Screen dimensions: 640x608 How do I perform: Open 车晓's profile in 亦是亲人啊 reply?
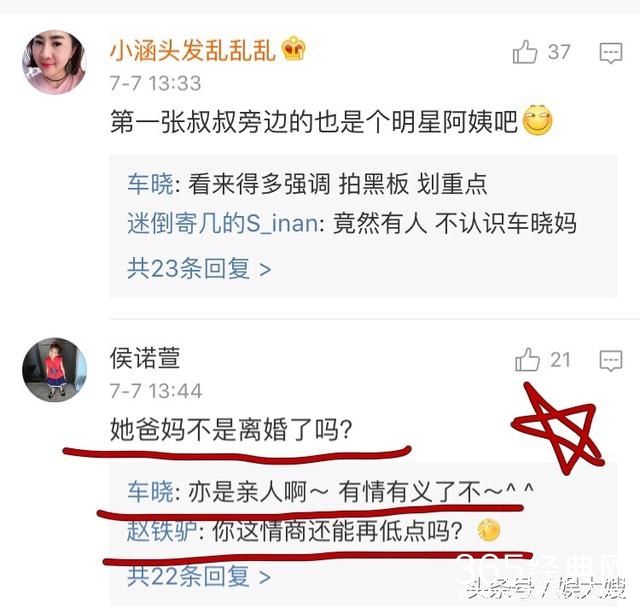(150, 491)
